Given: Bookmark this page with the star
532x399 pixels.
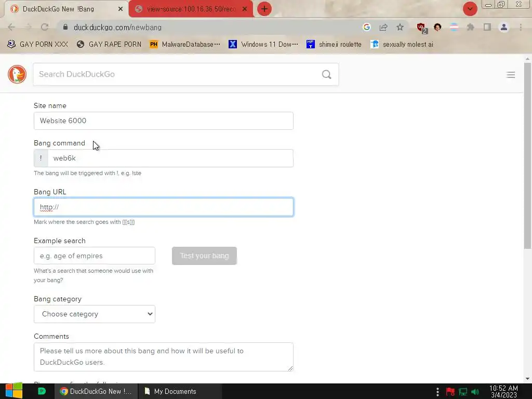Looking at the screenshot, I should click(x=400, y=27).
